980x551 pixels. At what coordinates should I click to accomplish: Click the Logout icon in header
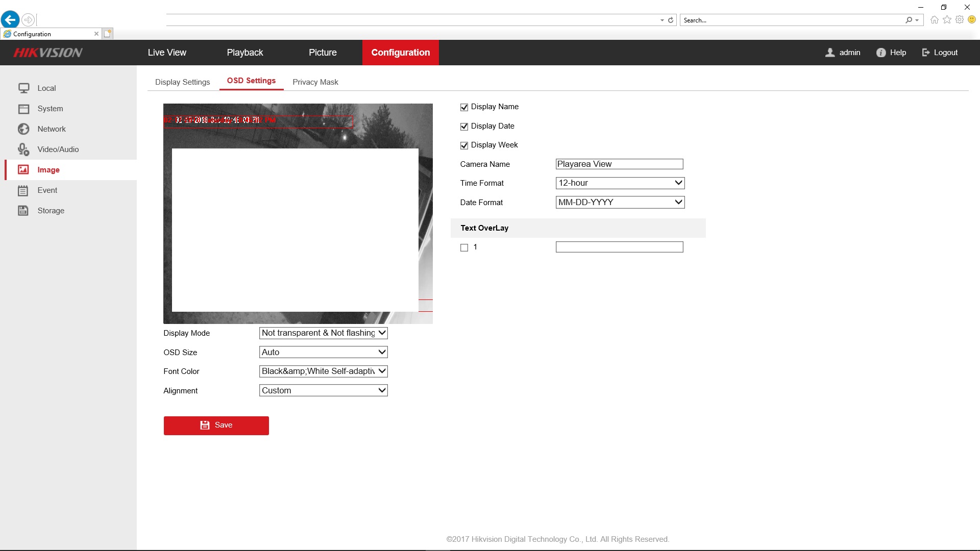pos(926,53)
